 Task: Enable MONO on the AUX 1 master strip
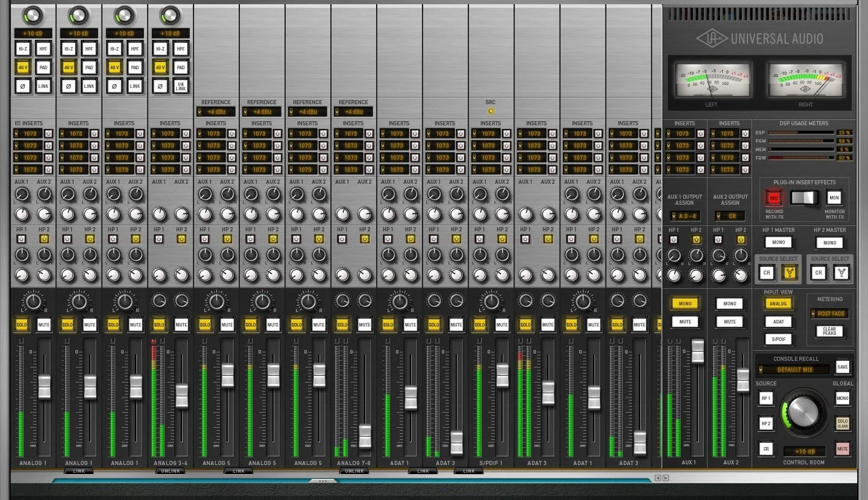(685, 303)
